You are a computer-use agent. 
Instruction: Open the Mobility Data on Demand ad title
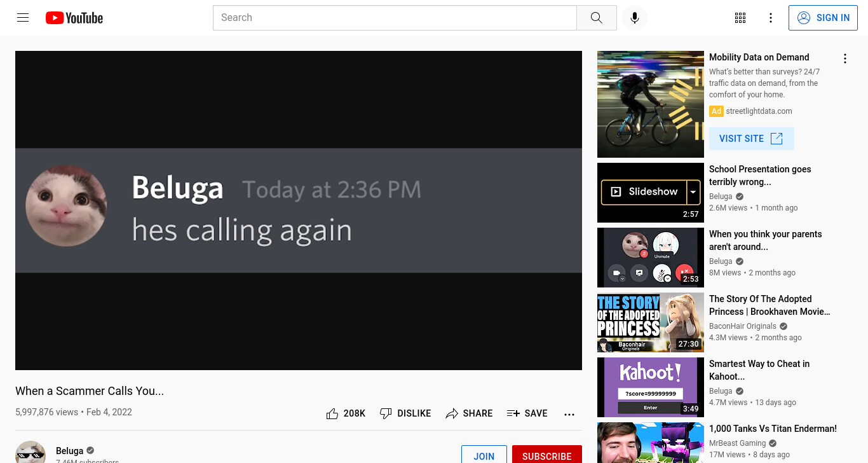coord(759,57)
